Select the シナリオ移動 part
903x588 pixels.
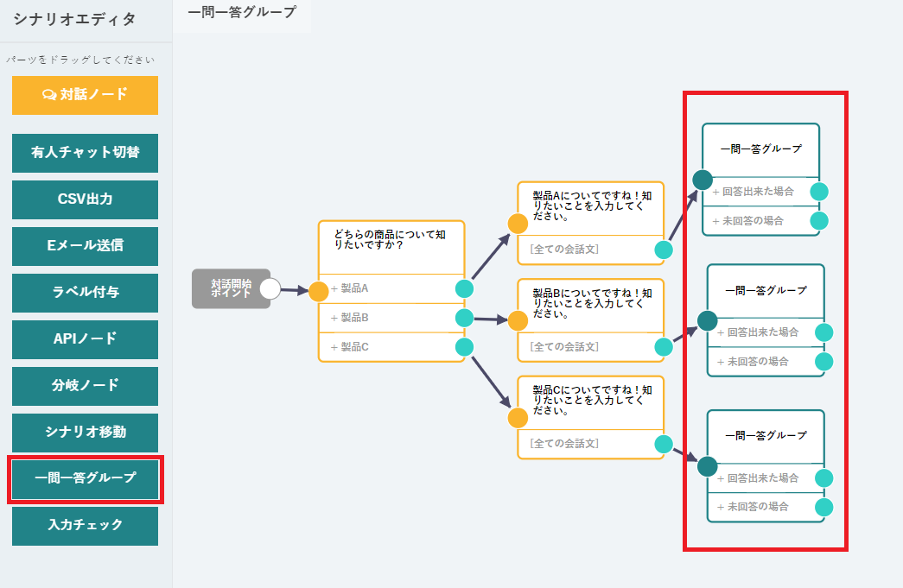[86, 433]
